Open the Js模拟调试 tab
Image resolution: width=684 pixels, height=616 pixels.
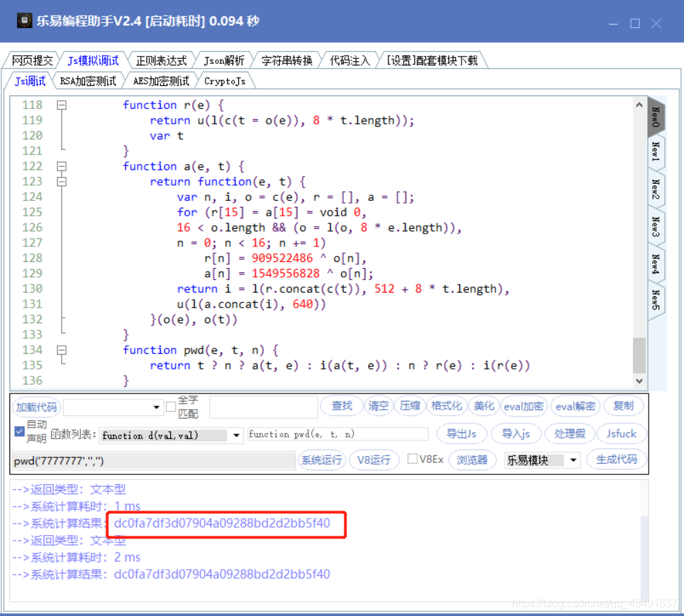pyautogui.click(x=93, y=61)
